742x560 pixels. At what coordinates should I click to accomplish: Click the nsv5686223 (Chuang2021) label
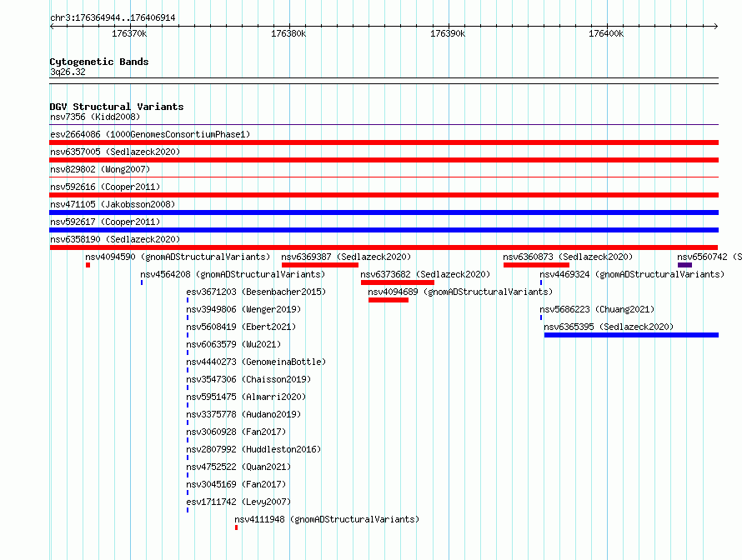[597, 309]
